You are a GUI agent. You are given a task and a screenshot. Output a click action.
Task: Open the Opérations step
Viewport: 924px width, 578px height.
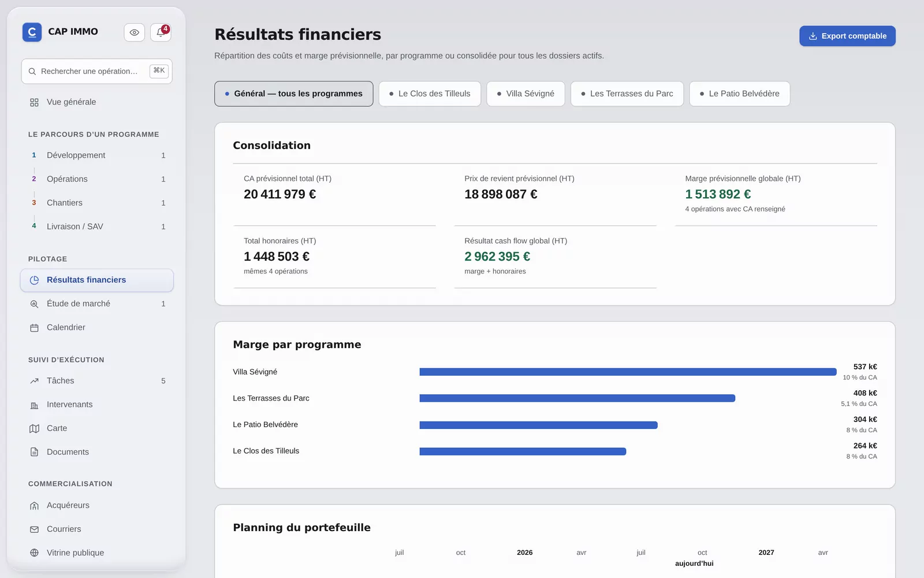pyautogui.click(x=97, y=179)
